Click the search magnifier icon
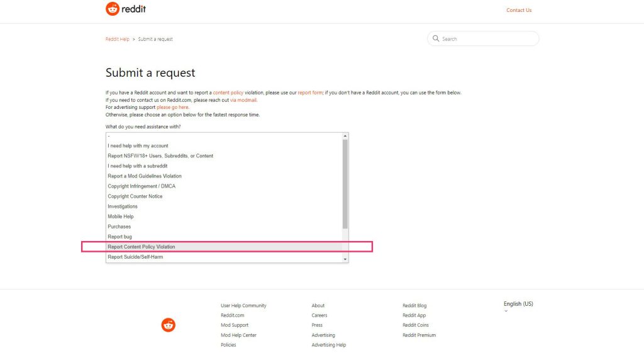The width and height of the screenshot is (644, 360). (x=436, y=39)
